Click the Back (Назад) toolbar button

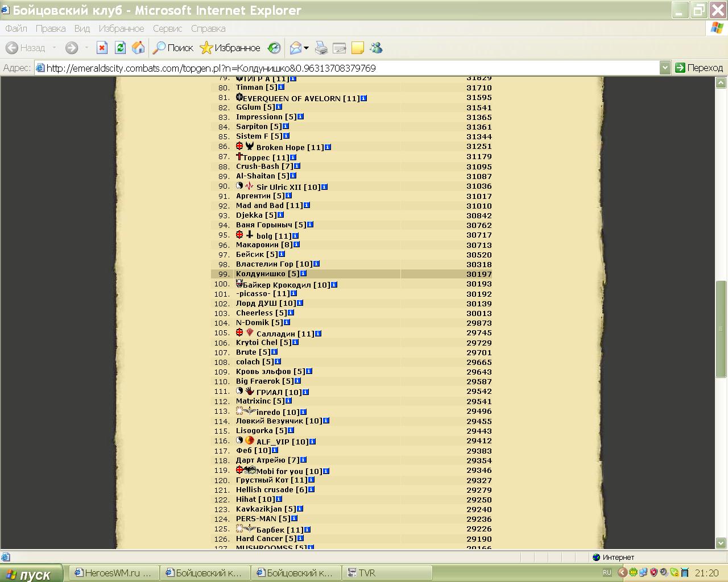[26, 48]
